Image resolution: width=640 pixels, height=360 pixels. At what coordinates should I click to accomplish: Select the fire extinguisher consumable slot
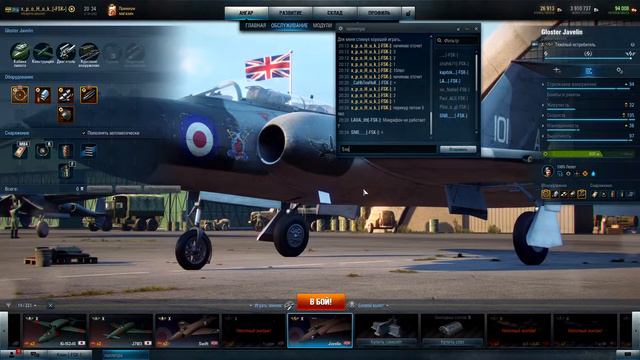pos(65,151)
